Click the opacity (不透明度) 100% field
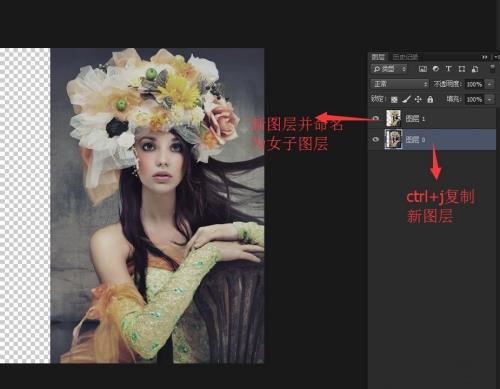The width and height of the screenshot is (500, 389). tap(474, 84)
